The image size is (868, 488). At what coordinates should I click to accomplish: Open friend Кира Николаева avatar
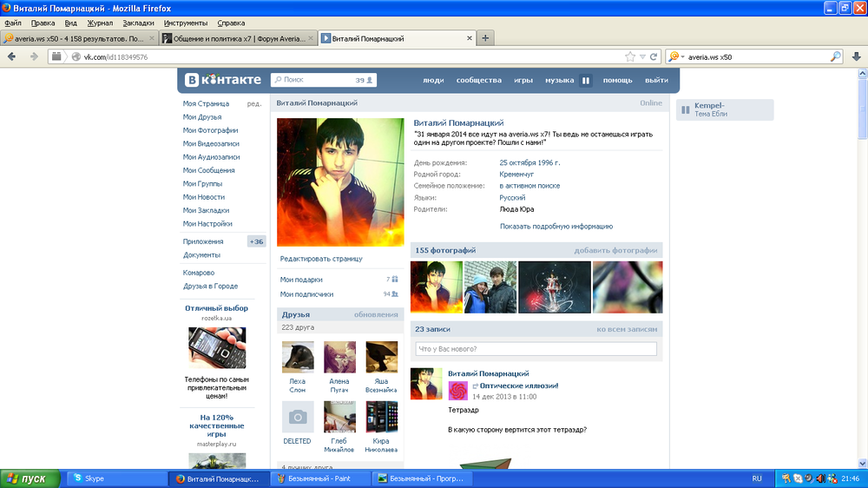[381, 417]
